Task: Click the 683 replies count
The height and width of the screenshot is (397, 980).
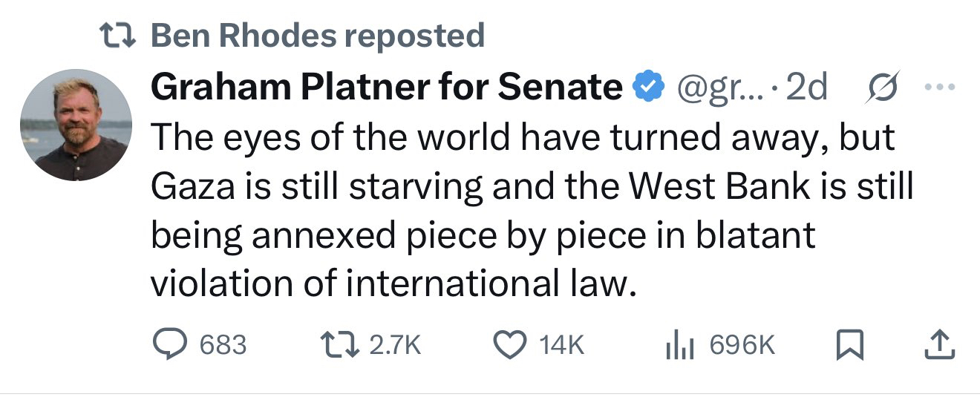Action: coord(223,345)
